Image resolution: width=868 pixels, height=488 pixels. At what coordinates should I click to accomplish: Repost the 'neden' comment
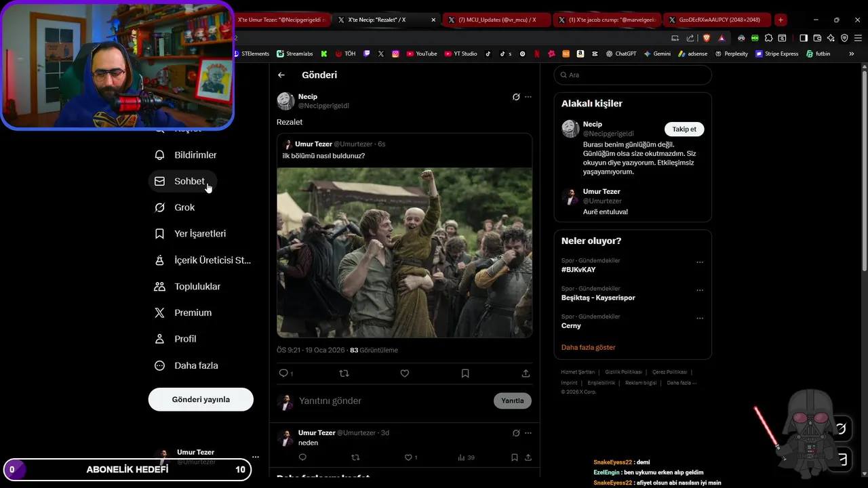(355, 457)
